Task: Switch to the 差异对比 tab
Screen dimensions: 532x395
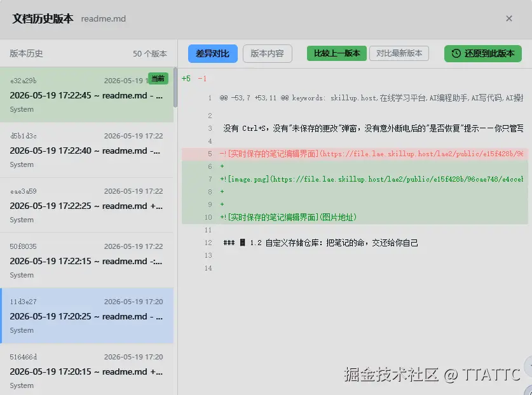Action: [x=213, y=53]
